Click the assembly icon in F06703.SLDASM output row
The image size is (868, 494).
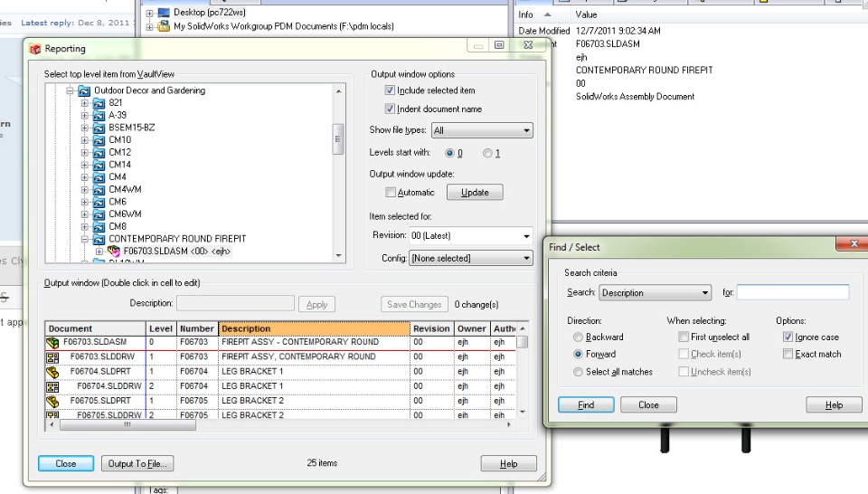point(52,343)
